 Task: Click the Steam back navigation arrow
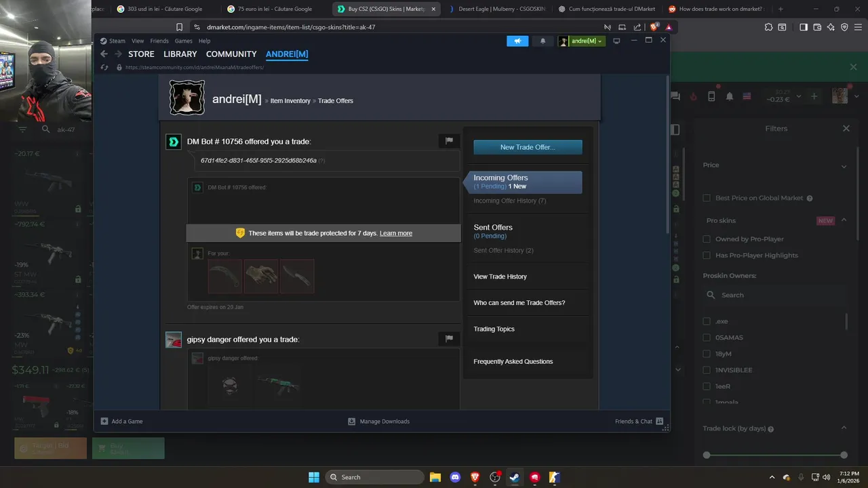point(104,54)
